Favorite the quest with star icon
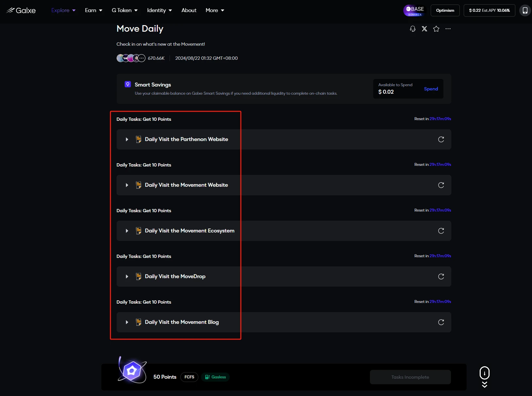Image resolution: width=532 pixels, height=396 pixels. pos(436,29)
